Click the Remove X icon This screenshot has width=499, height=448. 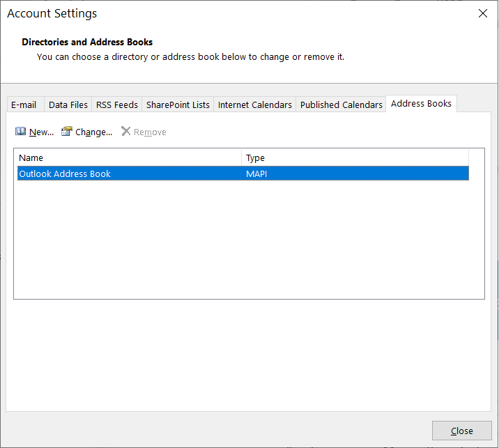click(x=125, y=131)
